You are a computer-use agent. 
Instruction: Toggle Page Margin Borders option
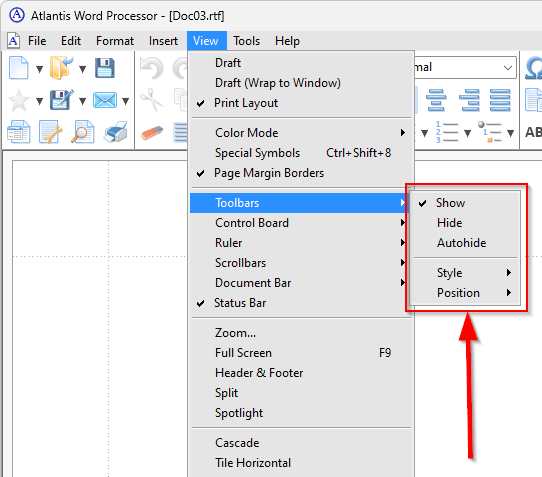click(x=301, y=173)
